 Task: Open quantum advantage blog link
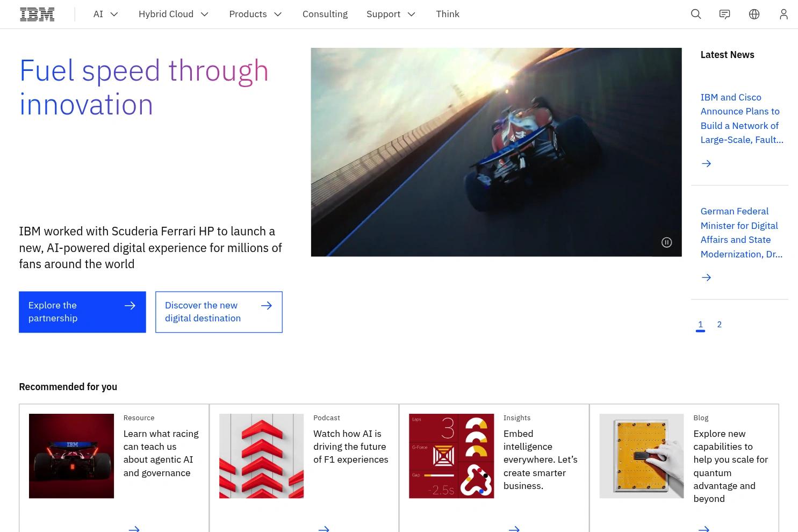coord(731,466)
